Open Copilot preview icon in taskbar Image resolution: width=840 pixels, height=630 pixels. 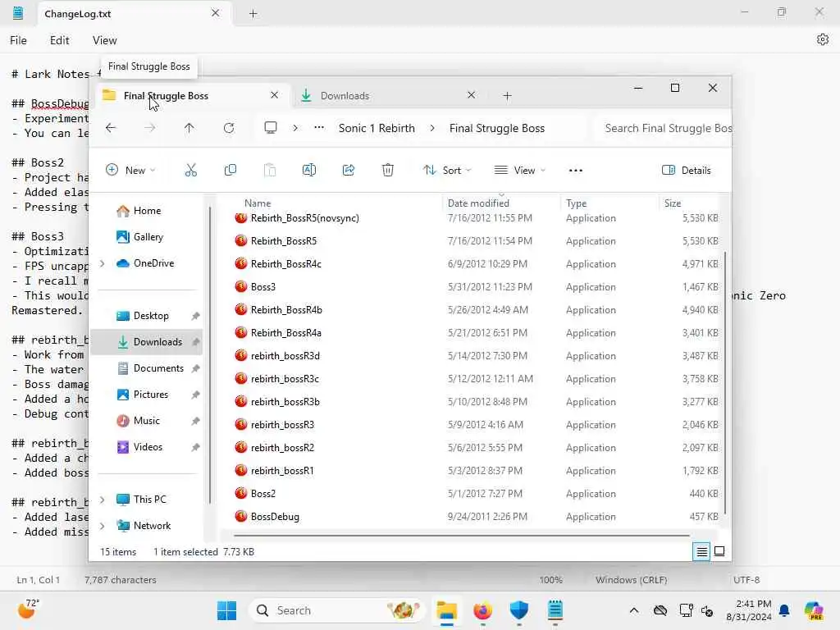click(814, 610)
